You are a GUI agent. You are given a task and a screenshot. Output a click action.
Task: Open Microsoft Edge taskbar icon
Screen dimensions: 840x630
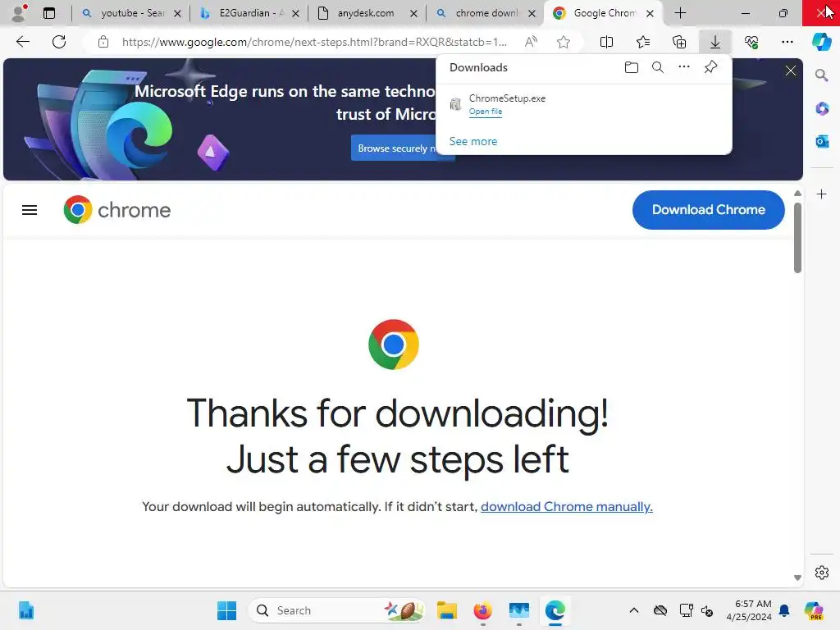tap(555, 610)
